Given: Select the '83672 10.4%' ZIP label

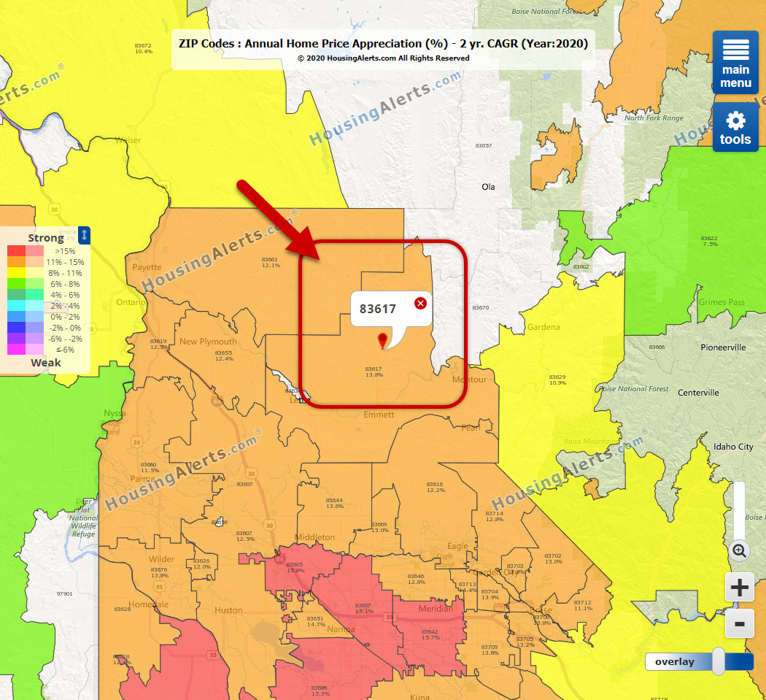Looking at the screenshot, I should pos(143,48).
